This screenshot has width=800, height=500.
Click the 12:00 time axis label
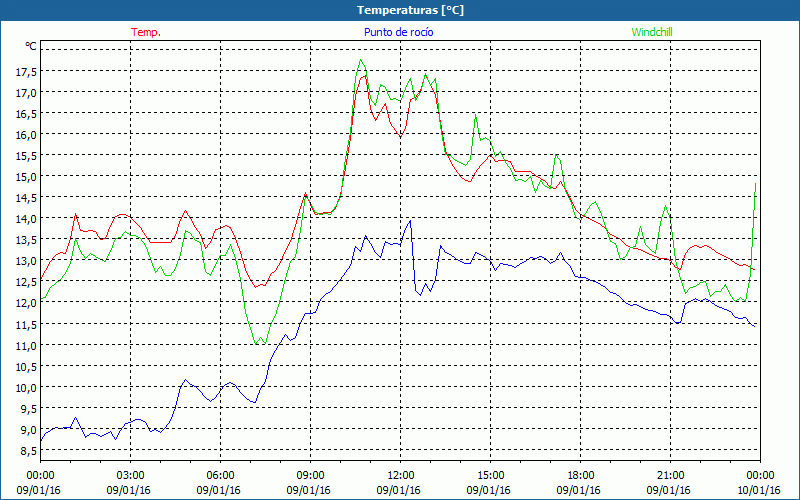[x=401, y=476]
